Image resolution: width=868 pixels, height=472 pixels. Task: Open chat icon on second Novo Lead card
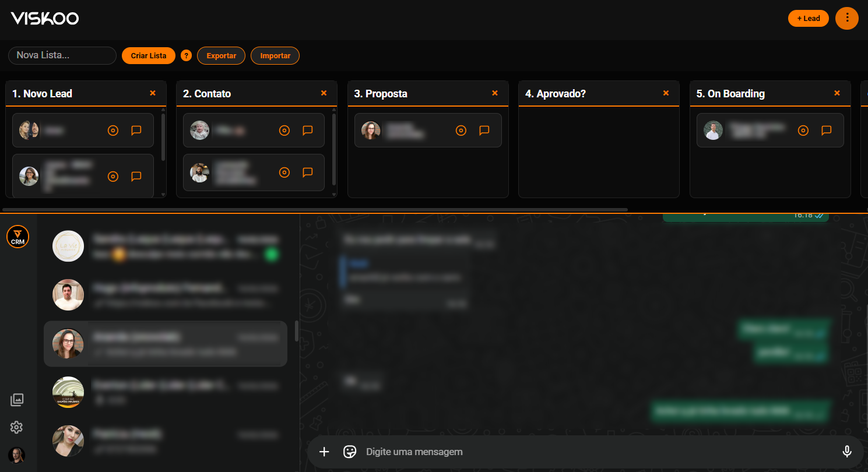point(136,176)
